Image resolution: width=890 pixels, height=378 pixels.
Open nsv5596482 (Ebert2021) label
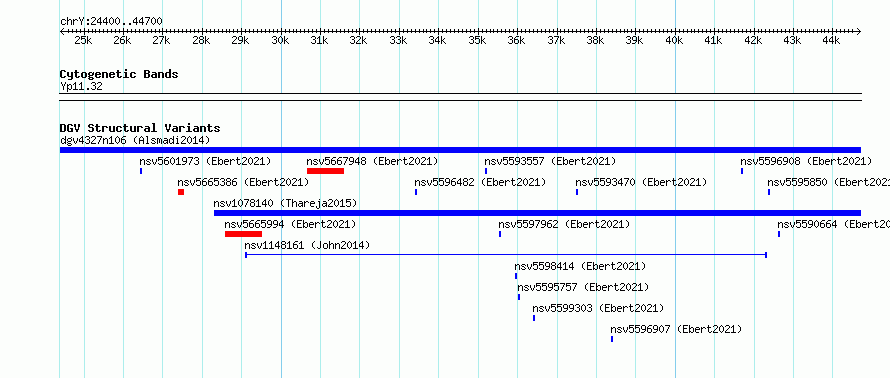click(x=480, y=182)
